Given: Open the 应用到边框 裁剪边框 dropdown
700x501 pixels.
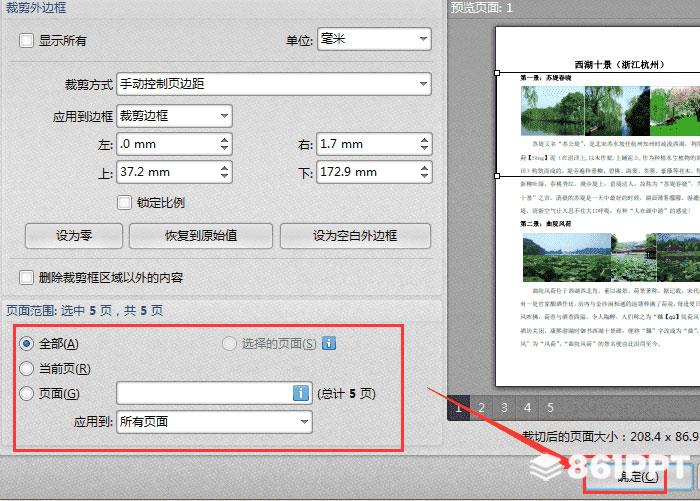Looking at the screenshot, I should coord(174,116).
